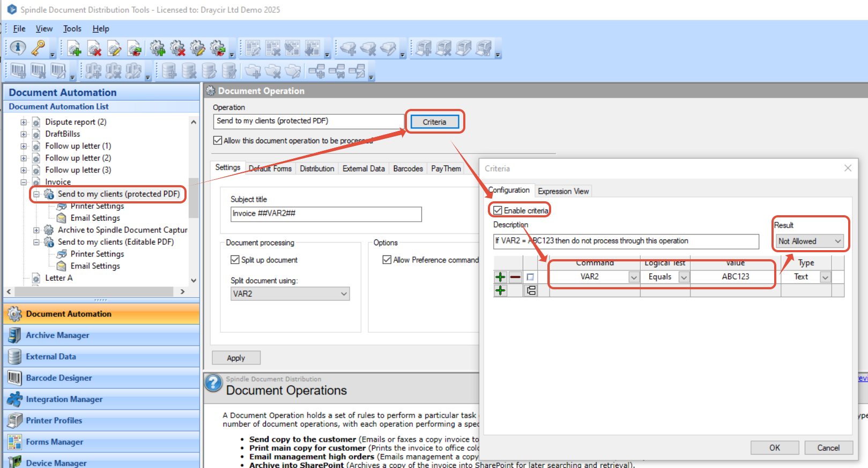Viewport: 868px width, 468px height.
Task: Click the group criteria icon in bottom row
Action: pyautogui.click(x=531, y=290)
